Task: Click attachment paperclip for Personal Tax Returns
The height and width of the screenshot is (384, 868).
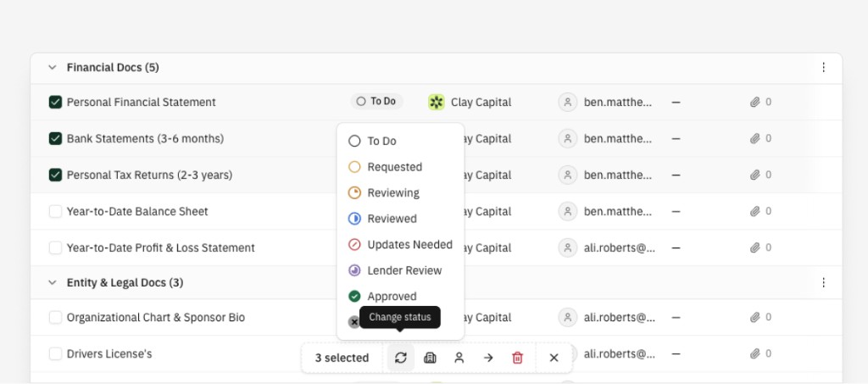Action: pyautogui.click(x=755, y=175)
